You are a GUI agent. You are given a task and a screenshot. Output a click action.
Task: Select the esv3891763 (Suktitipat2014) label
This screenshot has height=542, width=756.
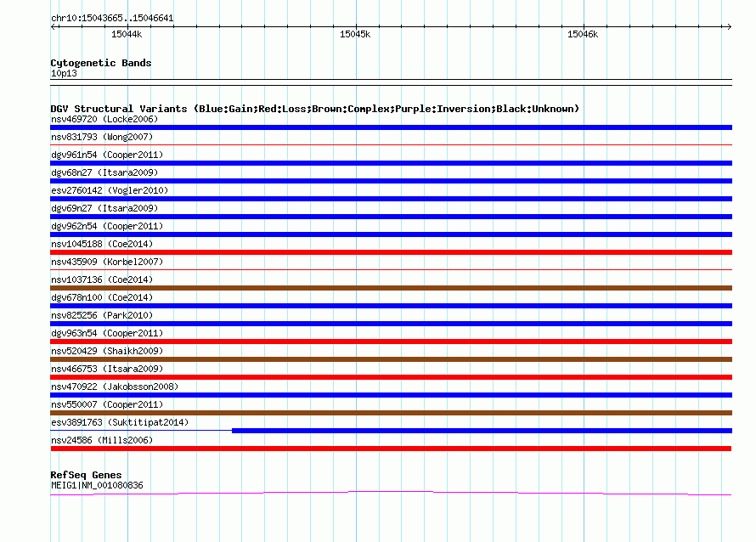[x=120, y=422]
